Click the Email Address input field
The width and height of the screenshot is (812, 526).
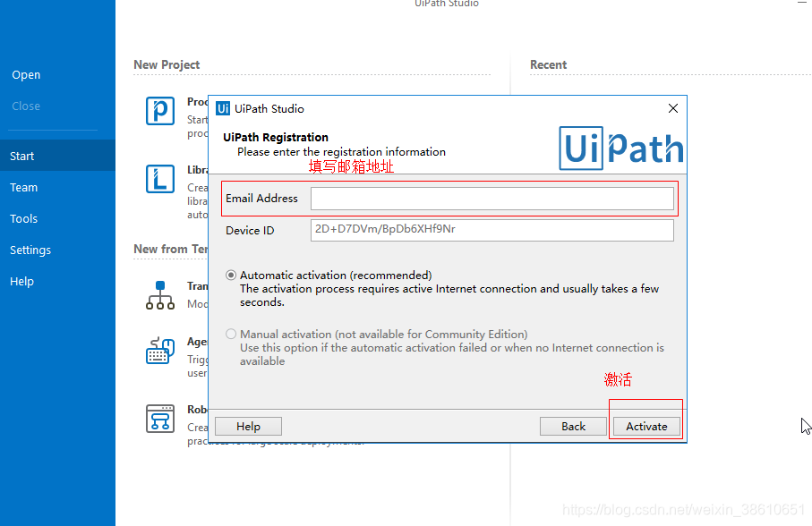[x=492, y=199]
